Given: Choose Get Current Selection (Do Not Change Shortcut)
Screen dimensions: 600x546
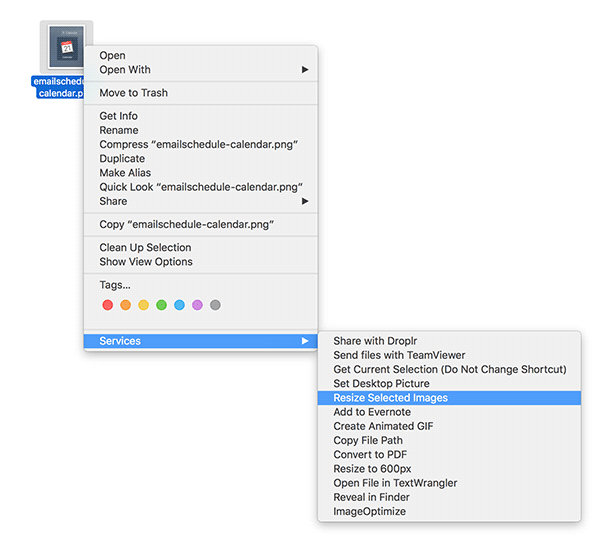Looking at the screenshot, I should tap(449, 369).
